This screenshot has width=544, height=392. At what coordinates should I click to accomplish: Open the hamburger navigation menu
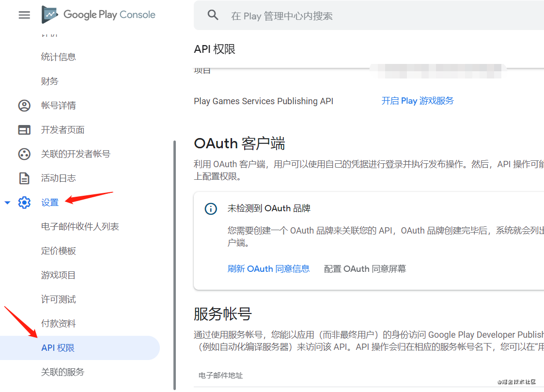24,15
